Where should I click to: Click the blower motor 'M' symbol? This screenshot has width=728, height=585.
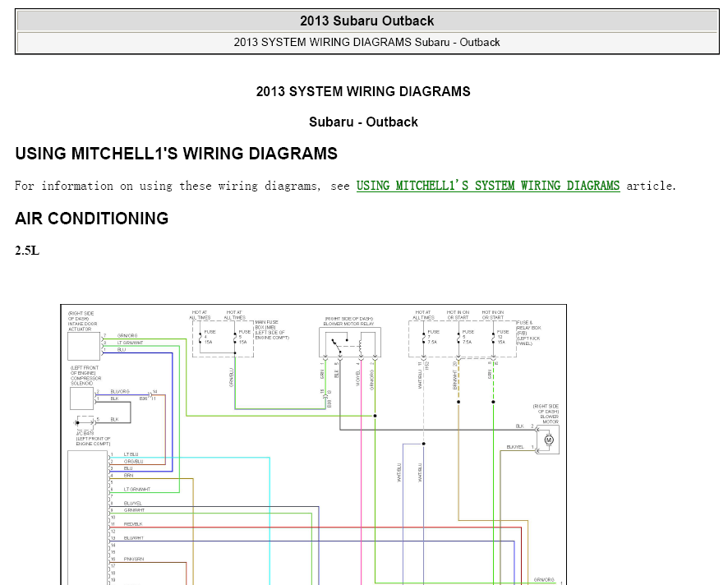(548, 440)
